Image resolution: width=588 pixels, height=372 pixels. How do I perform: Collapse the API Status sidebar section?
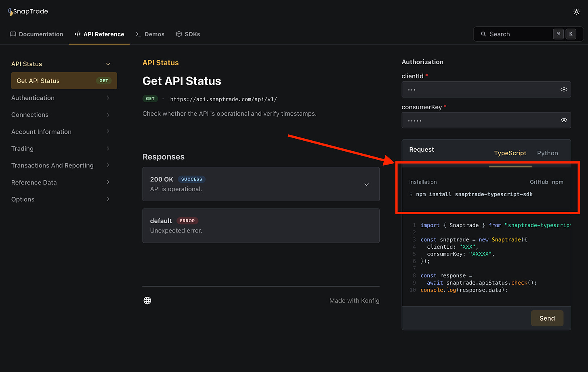108,64
